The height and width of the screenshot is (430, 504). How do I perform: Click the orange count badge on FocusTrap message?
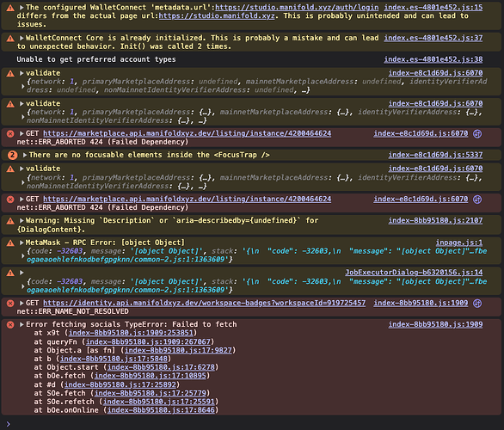[12, 155]
